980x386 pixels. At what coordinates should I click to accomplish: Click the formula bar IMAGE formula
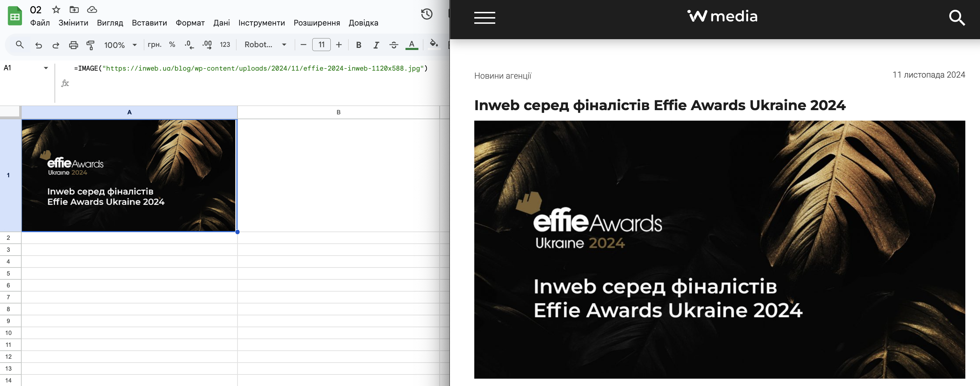click(251, 69)
